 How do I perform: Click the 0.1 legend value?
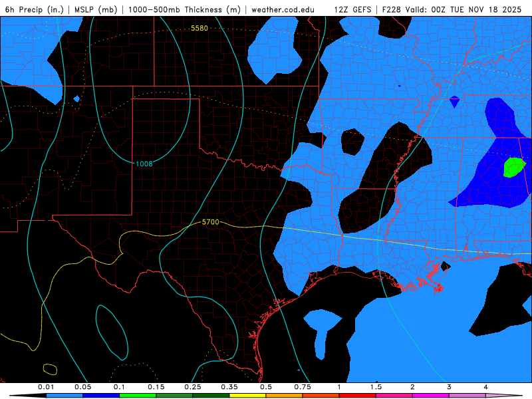[119, 387]
